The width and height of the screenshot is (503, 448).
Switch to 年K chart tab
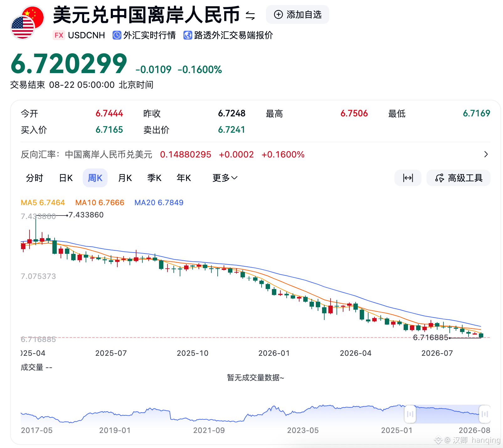[184, 178]
